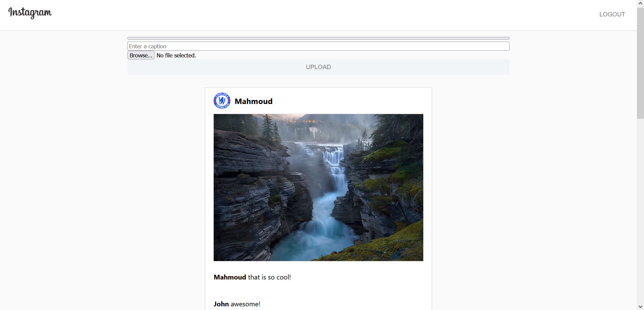Click the upload progress bar
The width and height of the screenshot is (644, 310).
pos(318,38)
